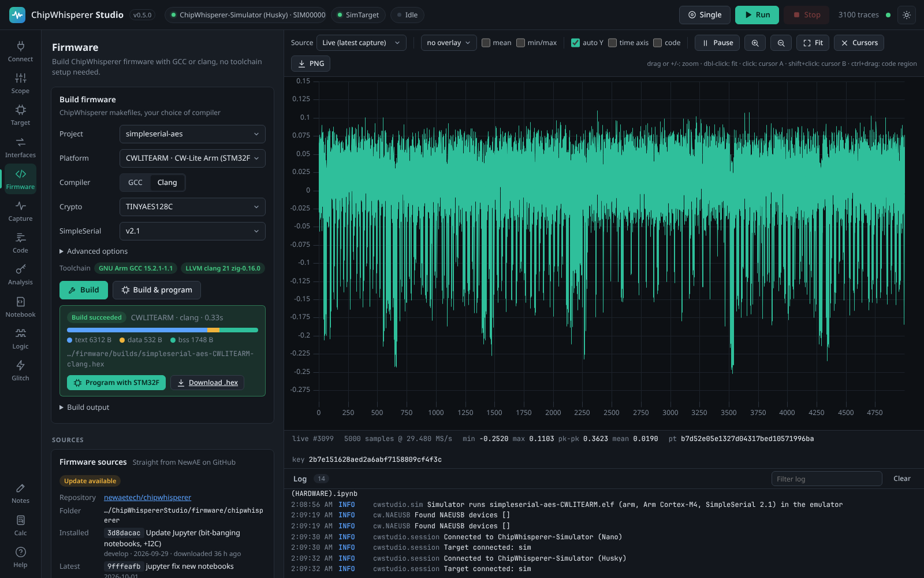Open the Target sidebar page

20,115
